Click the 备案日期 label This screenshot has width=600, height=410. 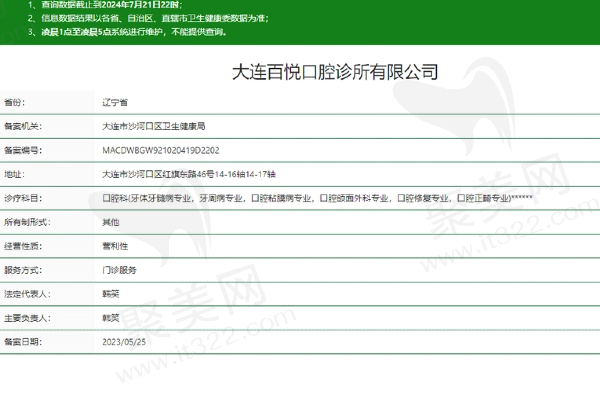pyautogui.click(x=23, y=342)
